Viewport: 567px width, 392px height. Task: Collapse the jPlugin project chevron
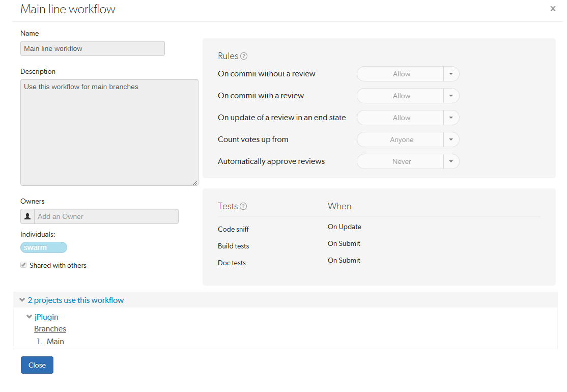[30, 317]
